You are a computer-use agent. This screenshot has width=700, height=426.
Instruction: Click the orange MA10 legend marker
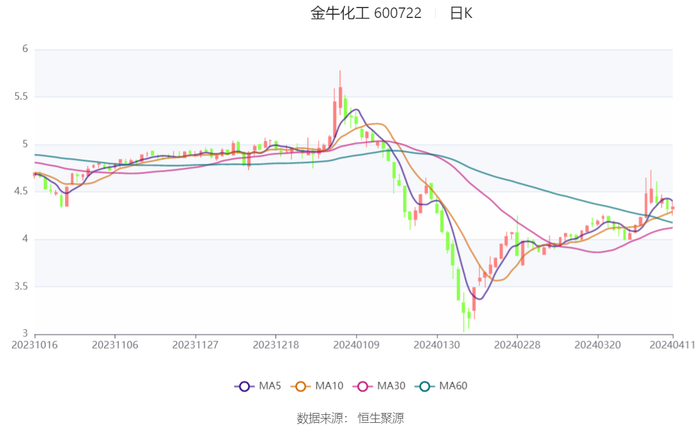pyautogui.click(x=300, y=387)
